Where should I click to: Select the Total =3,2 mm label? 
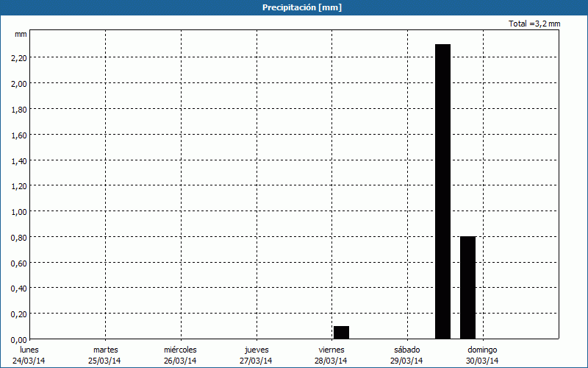[534, 24]
